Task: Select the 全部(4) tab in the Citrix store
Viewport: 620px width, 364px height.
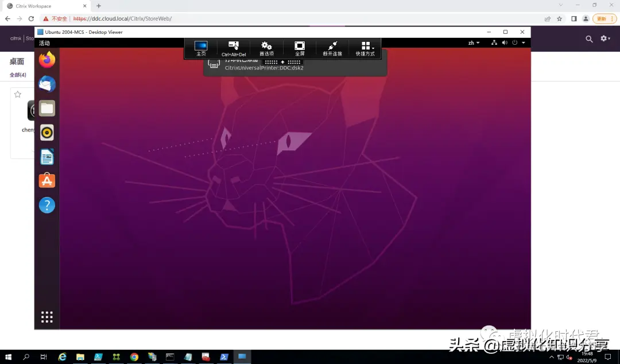Action: 18,75
